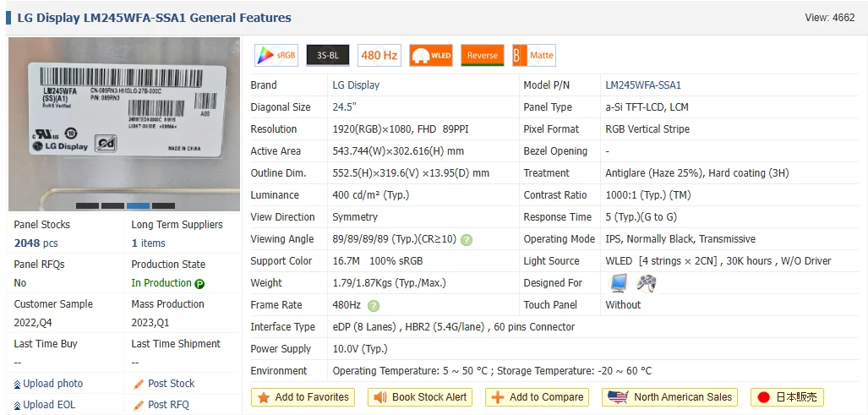This screenshot has height=415, width=868.
Task: Click the Upload EOL arrow icon
Action: tap(17, 405)
